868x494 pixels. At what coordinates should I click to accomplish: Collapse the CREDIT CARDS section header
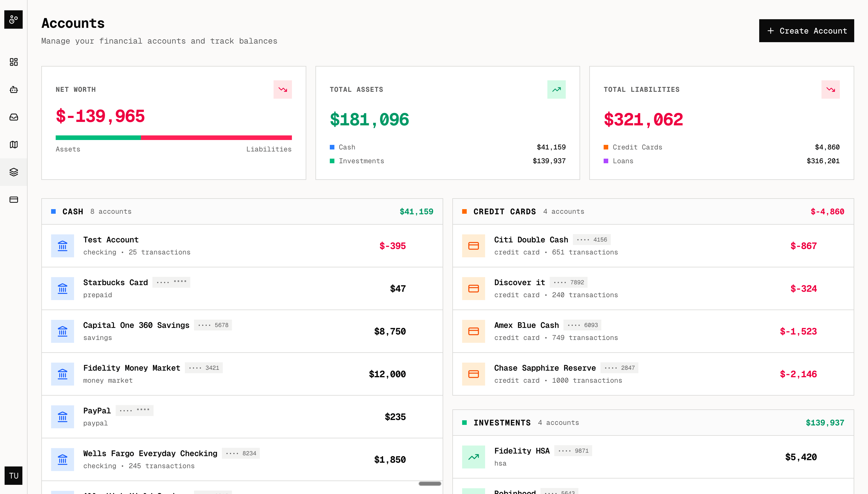[x=653, y=211]
